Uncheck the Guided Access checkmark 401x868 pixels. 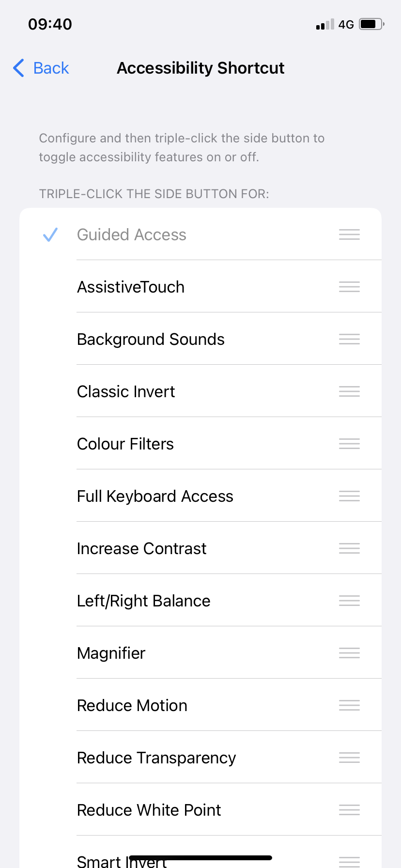50,235
